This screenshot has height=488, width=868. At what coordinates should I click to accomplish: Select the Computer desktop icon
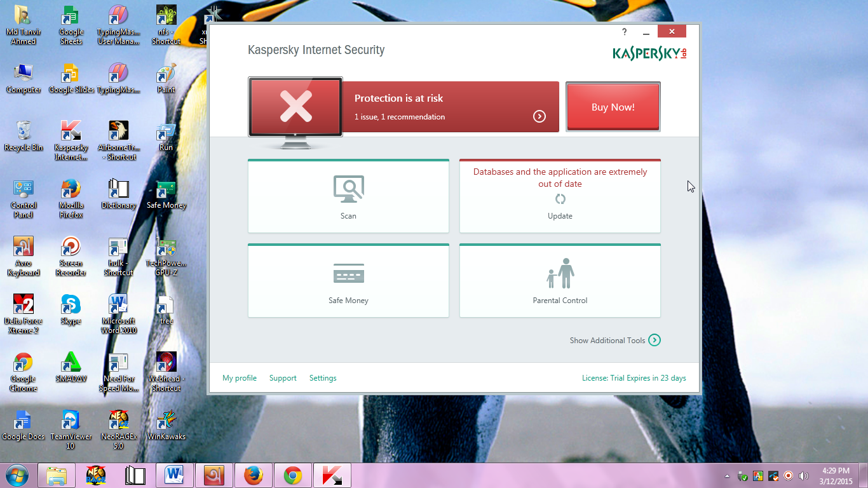[24, 78]
